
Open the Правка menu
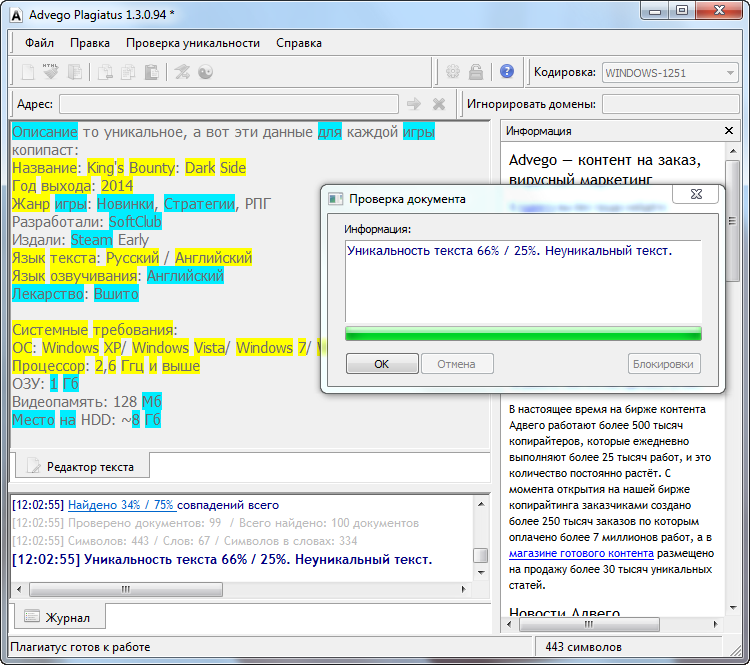(90, 43)
